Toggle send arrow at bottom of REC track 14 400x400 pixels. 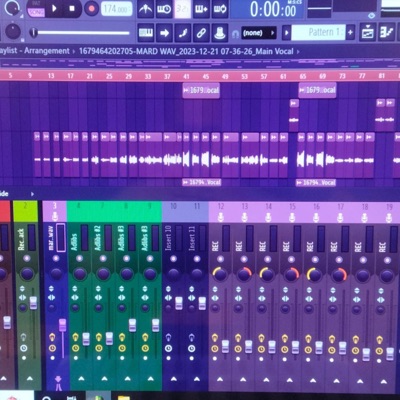[x=266, y=379]
